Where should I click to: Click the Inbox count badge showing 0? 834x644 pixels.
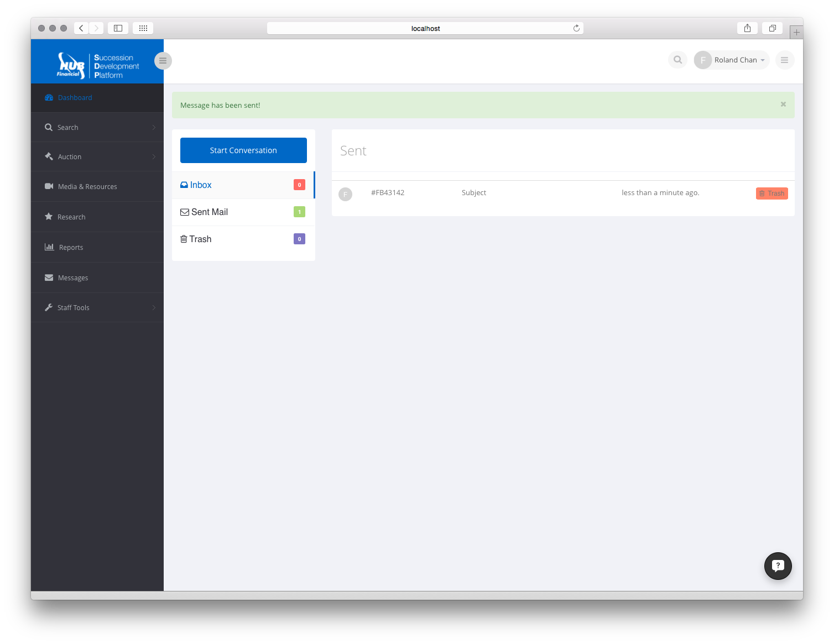coord(299,185)
